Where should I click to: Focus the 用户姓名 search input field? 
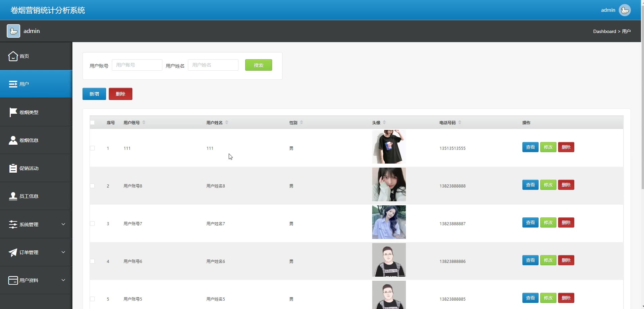pyautogui.click(x=213, y=65)
